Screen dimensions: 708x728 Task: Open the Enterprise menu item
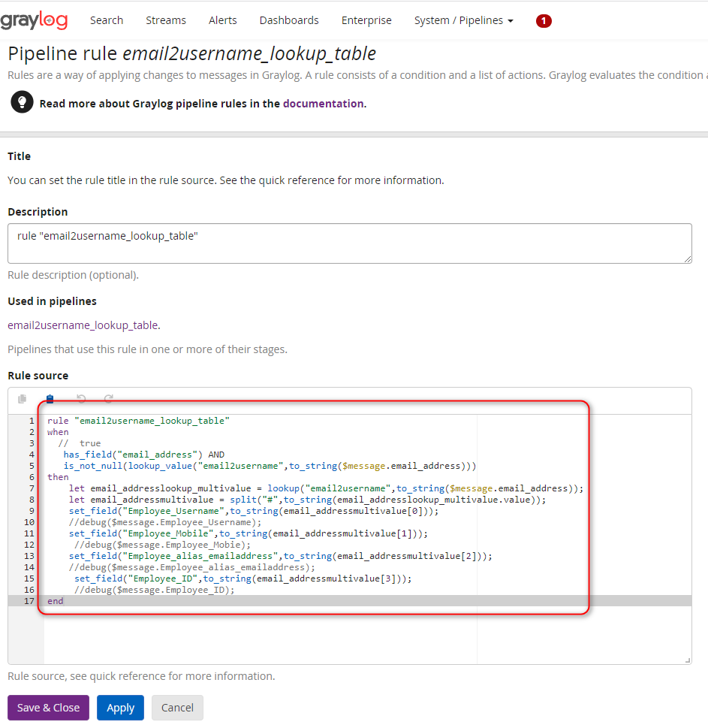click(x=366, y=20)
